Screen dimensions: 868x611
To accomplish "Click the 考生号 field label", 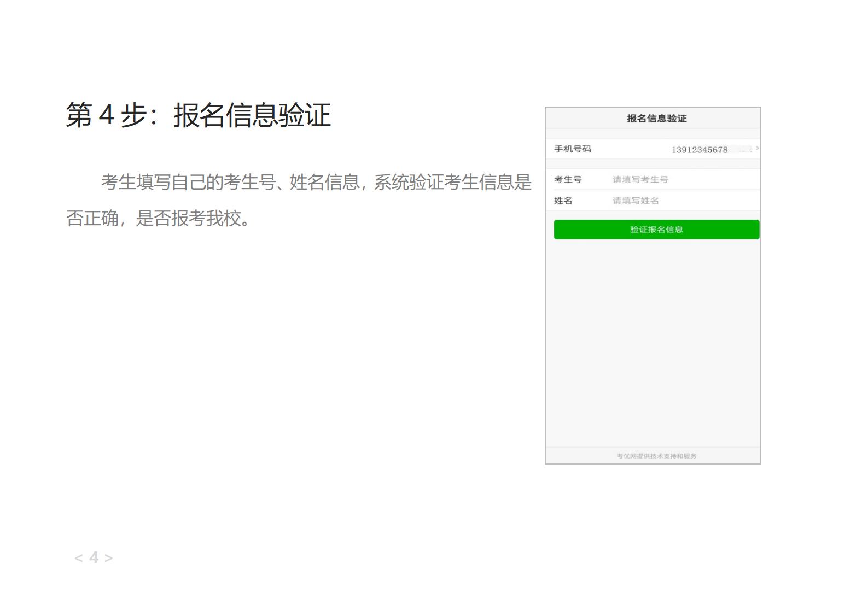I will click(x=568, y=179).
